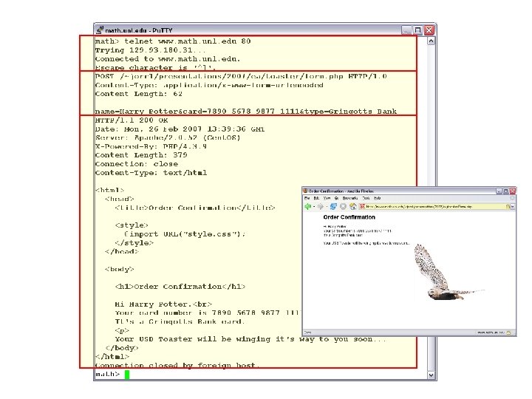The width and height of the screenshot is (532, 399).
Task: Click the Firefox Forward arrow button
Action: [x=320, y=207]
